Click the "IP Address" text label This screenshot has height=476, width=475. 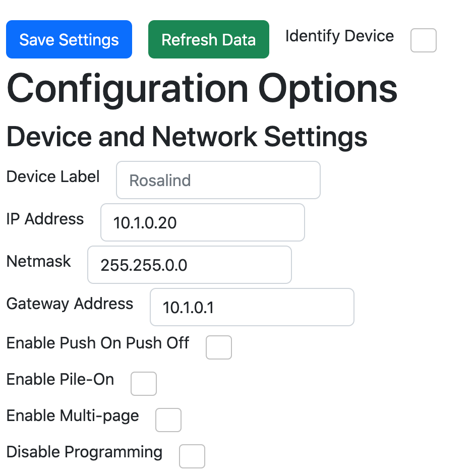pyautogui.click(x=45, y=219)
